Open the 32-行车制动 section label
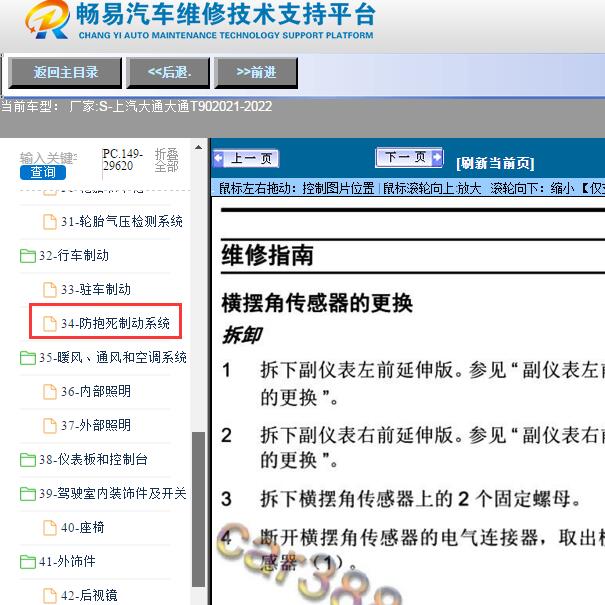 pyautogui.click(x=74, y=255)
